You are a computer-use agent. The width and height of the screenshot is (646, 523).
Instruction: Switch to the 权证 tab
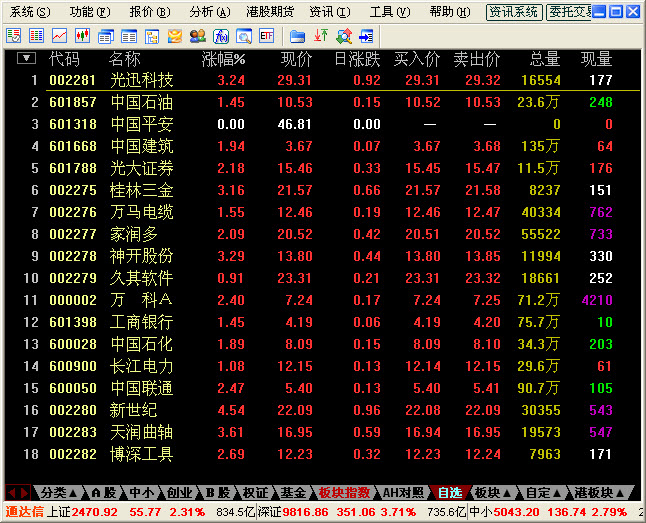(255, 493)
